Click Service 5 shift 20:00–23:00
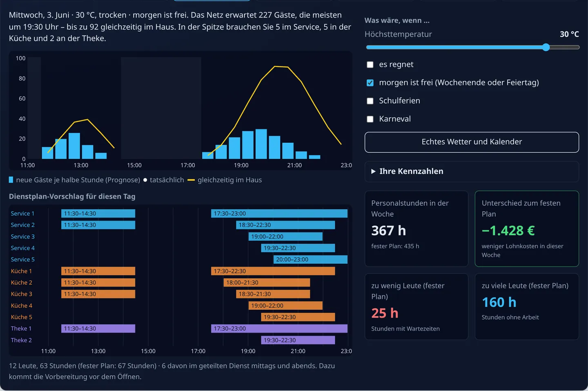Screen dimensions: 588x391 (x=310, y=260)
